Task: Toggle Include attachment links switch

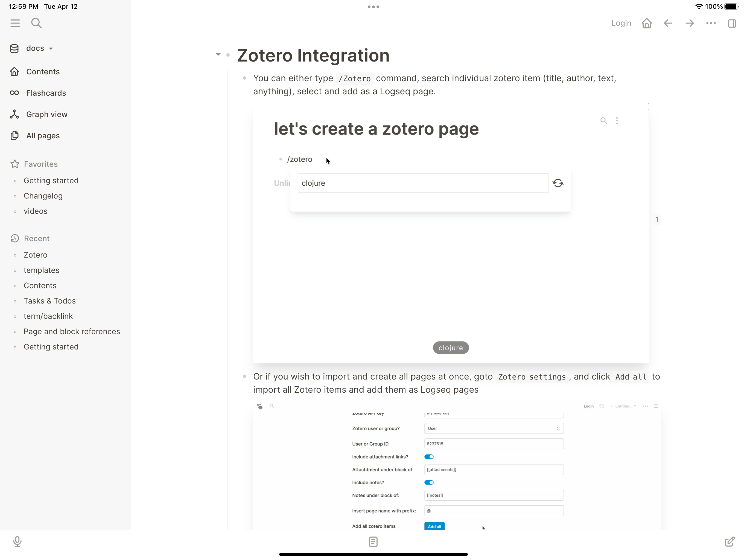Action: click(429, 457)
